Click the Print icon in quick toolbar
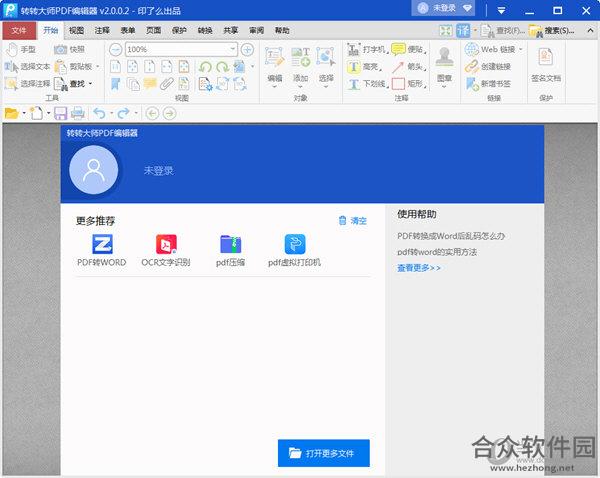600x478 pixels. coord(78,113)
